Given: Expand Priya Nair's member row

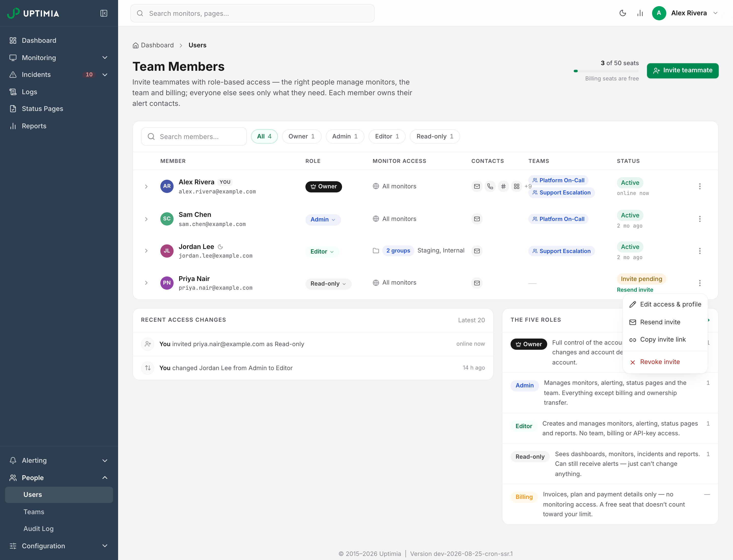Looking at the screenshot, I should [x=146, y=283].
